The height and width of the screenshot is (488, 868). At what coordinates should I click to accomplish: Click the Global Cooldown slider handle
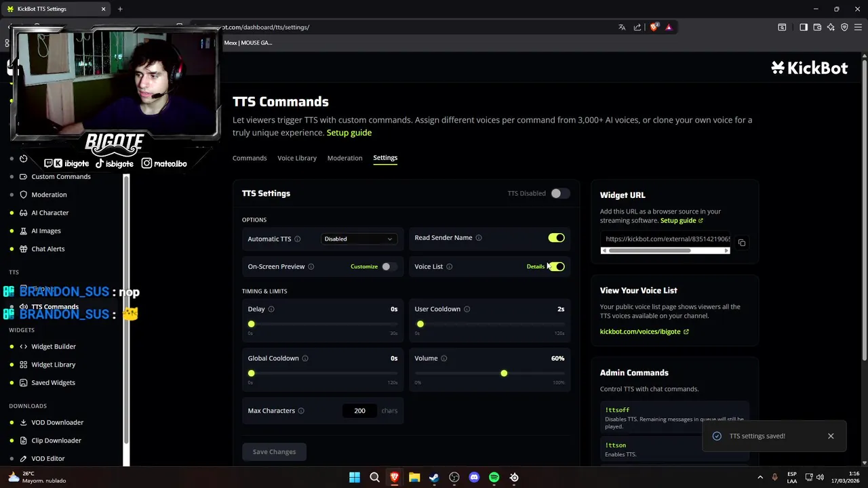252,373
